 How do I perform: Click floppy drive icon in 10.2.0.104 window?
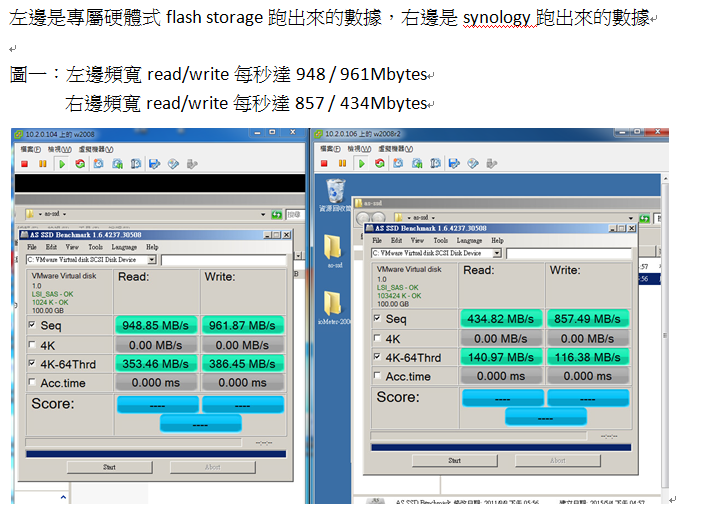pyautogui.click(x=154, y=164)
